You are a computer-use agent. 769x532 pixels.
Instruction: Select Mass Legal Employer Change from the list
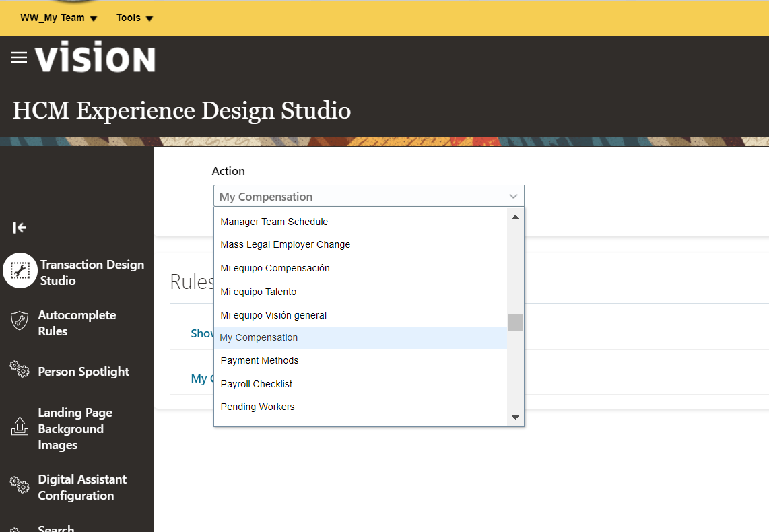click(x=285, y=244)
